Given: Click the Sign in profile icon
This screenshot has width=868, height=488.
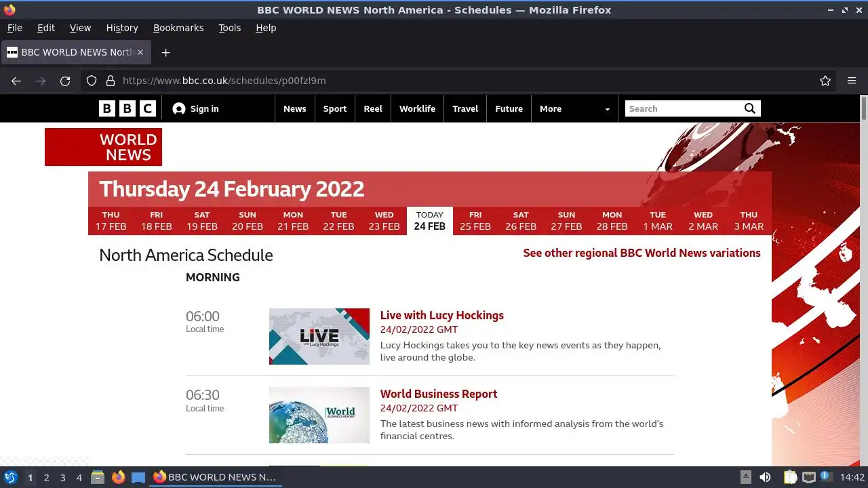Looking at the screenshot, I should 179,108.
